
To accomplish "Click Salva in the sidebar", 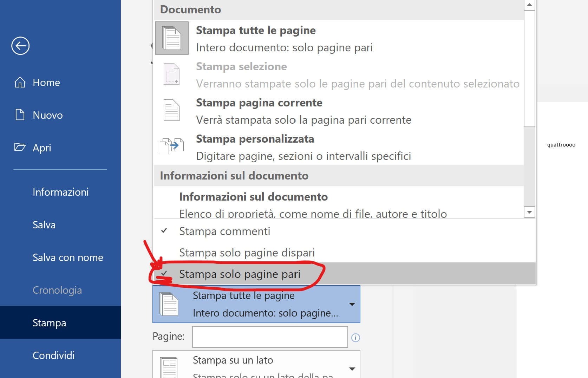I will [x=44, y=224].
